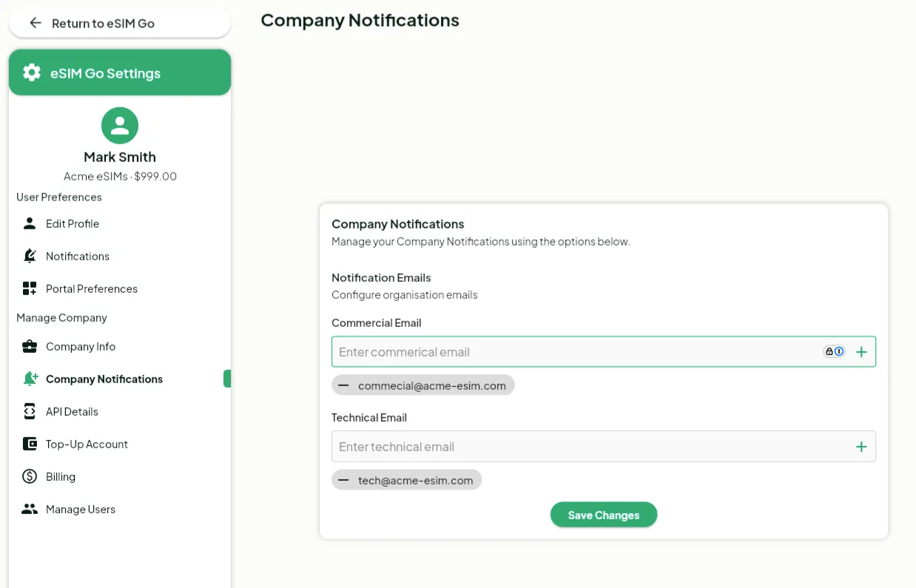
Task: Focus the Enter commercial email input
Action: point(577,352)
